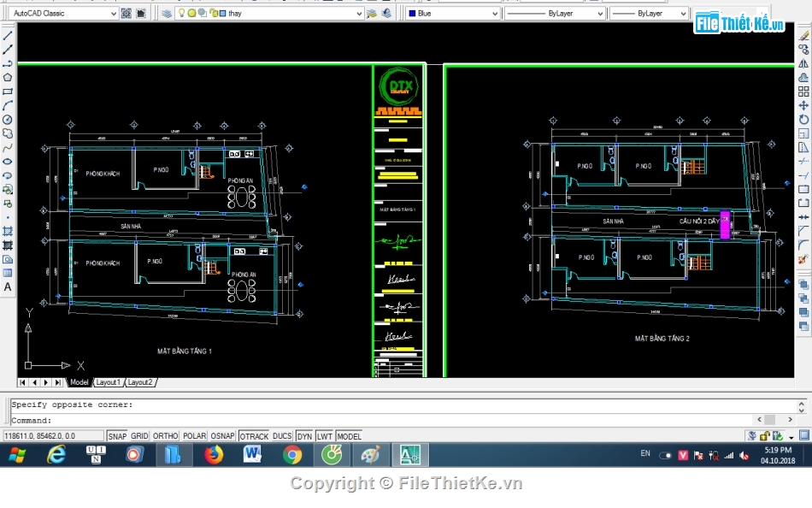Select the Mirror tool
This screenshot has height=508, width=812.
(803, 64)
